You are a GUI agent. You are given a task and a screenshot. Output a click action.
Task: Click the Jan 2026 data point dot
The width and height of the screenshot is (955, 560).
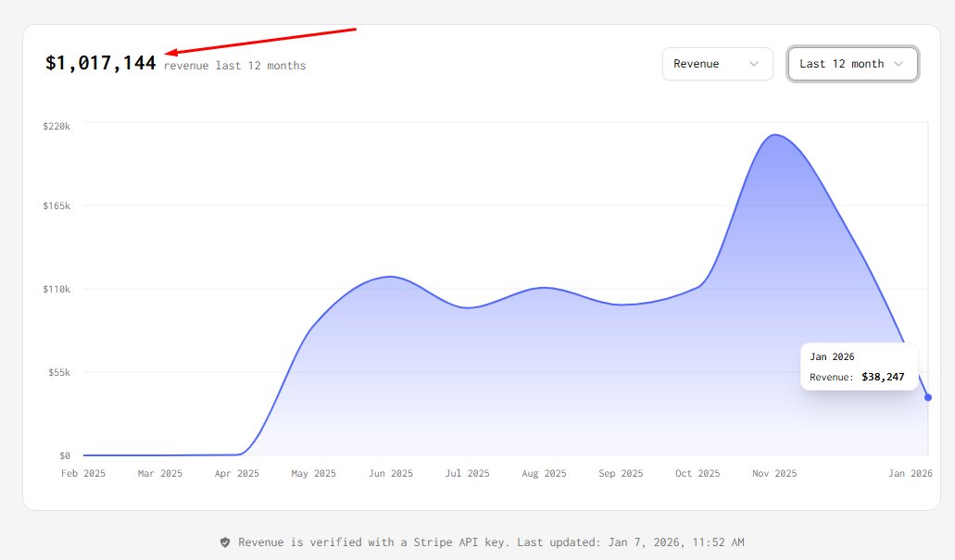click(928, 397)
